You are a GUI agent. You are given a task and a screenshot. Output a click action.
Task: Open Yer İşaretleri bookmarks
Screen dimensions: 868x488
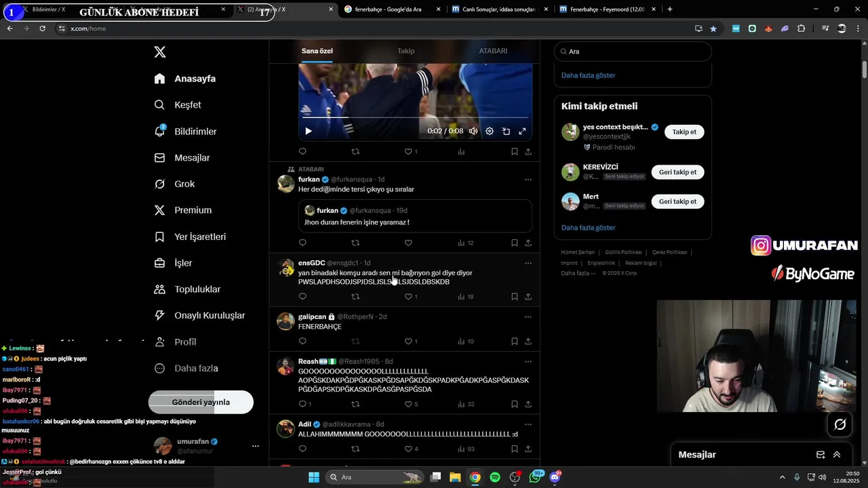[190, 237]
